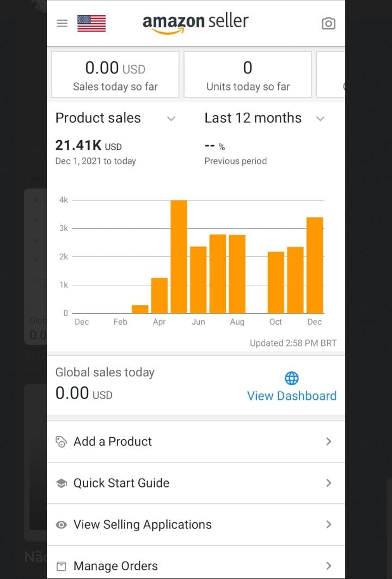Click the amazon seller logo
Screen dimensions: 392x579
coord(195,23)
